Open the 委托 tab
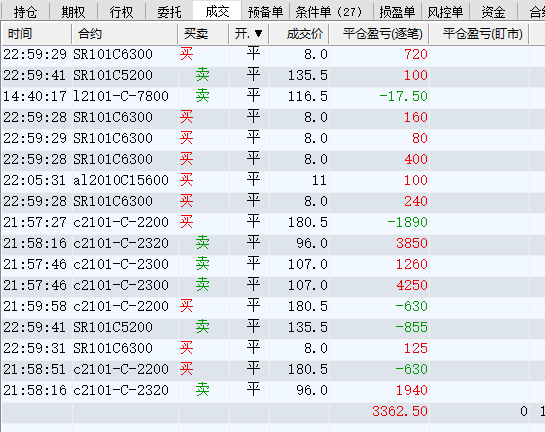This screenshot has width=545, height=432. tap(169, 12)
